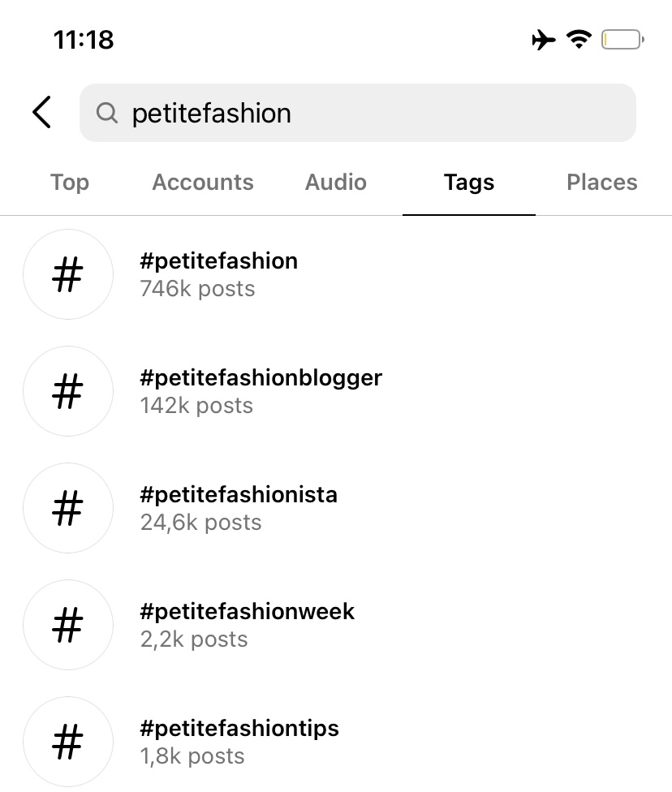The height and width of the screenshot is (792, 672).
Task: Choose the hashtag icon beside #petitefashiontips
Action: coord(68,742)
